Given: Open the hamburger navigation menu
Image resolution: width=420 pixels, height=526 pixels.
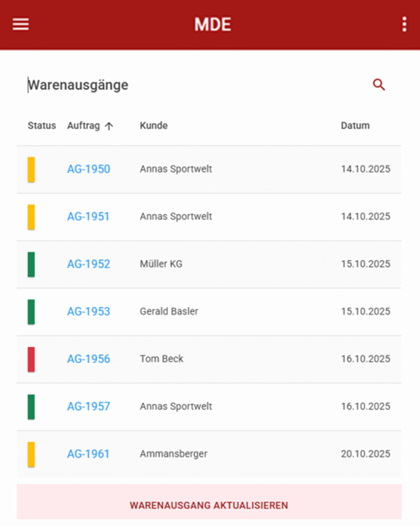Looking at the screenshot, I should pyautogui.click(x=21, y=24).
